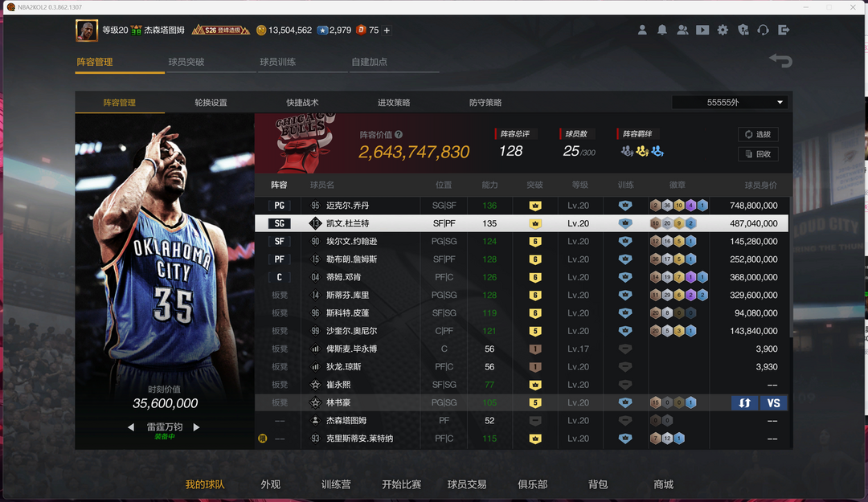Click badge icons for 克里斯蒂安.莱特纳
The image size is (868, 502).
(x=667, y=439)
